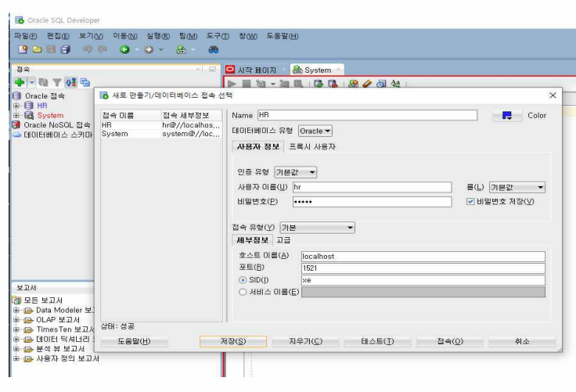Screen dimensions: 576x392
Task: Click the Collapse All icon in connections panel
Action: (x=85, y=82)
